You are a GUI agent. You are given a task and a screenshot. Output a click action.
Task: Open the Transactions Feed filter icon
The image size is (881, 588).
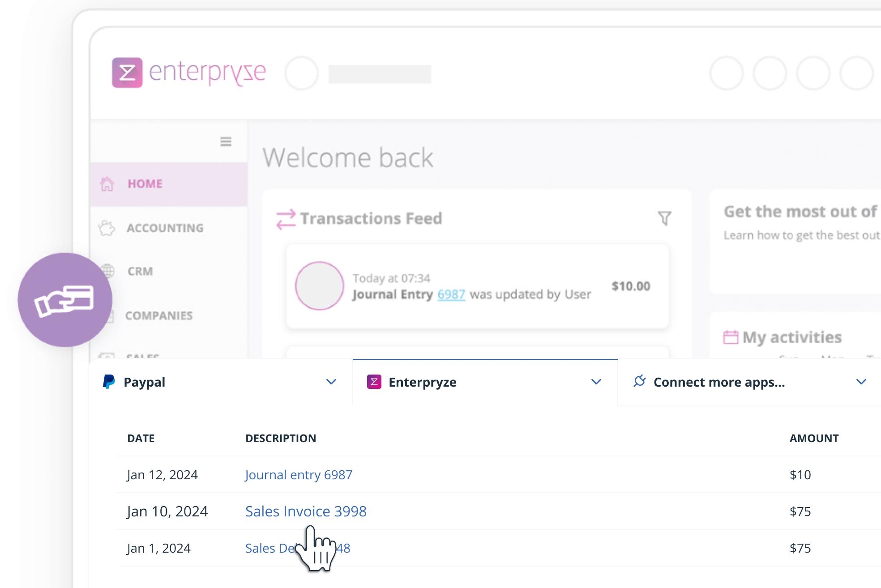coord(664,218)
